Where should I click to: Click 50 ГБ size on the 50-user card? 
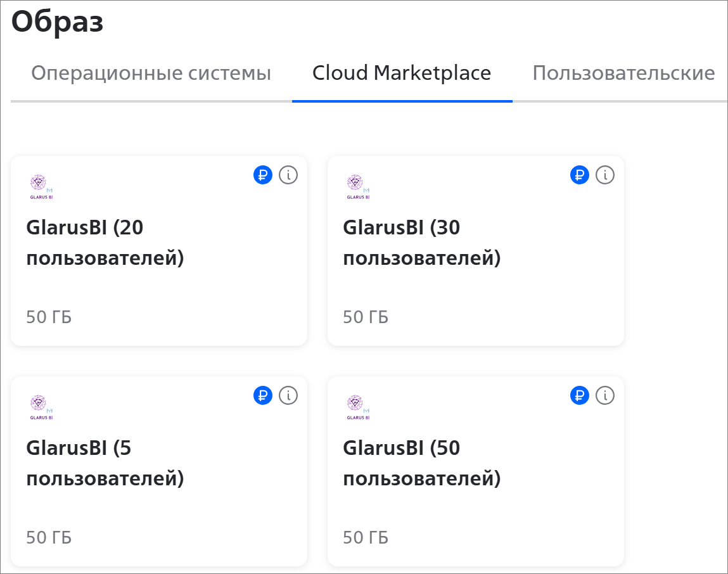point(366,538)
